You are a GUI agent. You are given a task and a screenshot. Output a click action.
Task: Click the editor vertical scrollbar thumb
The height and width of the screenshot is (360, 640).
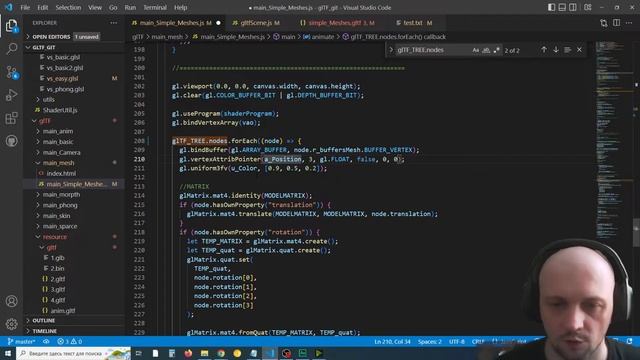tap(636, 232)
